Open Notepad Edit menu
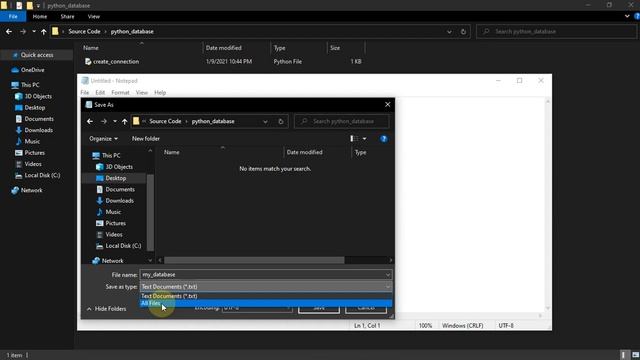The width and height of the screenshot is (640, 360). click(x=100, y=93)
